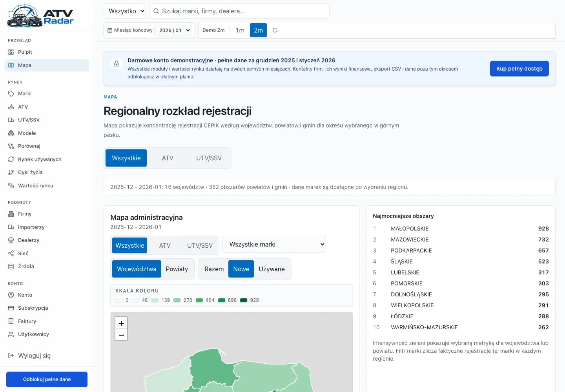Expand the Miesiąc końcowy 2026 / 01 selector
The image size is (565, 392).
173,30
